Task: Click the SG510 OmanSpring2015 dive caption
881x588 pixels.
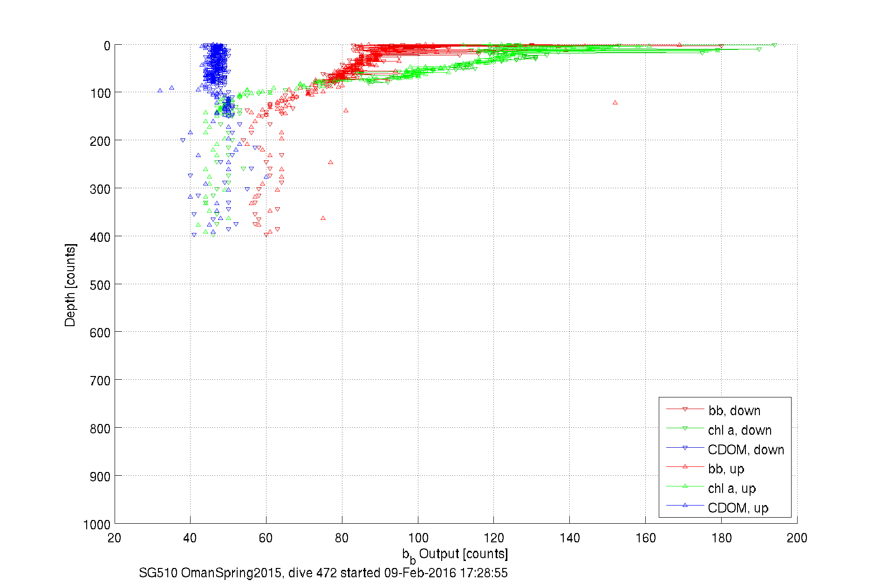Action: point(323,573)
